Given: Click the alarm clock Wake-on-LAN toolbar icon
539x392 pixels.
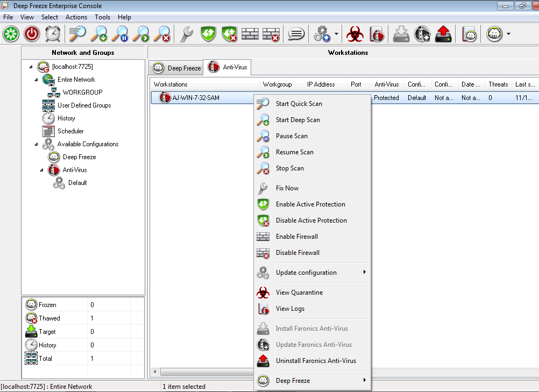Looking at the screenshot, I should tap(53, 34).
